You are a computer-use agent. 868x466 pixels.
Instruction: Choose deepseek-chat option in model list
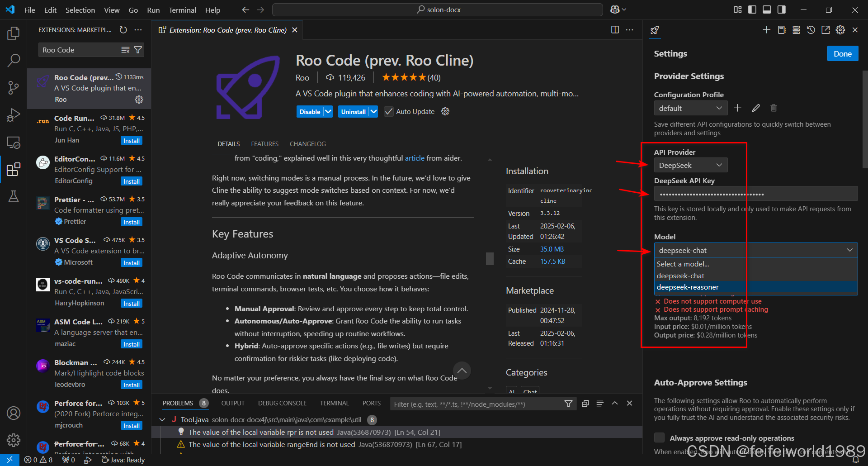tap(756, 276)
